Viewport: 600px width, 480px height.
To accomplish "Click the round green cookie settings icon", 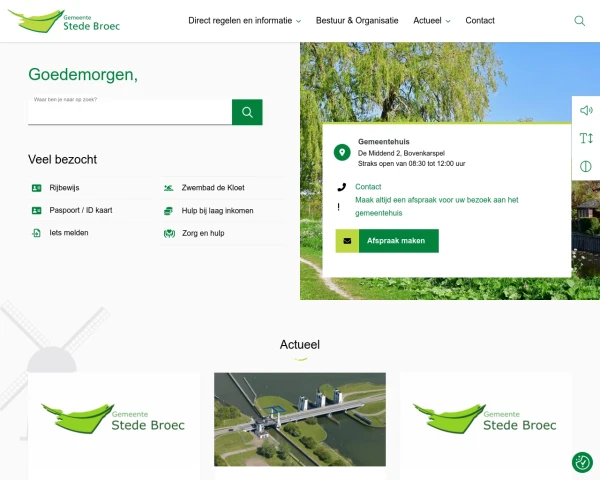I will pyautogui.click(x=582, y=462).
